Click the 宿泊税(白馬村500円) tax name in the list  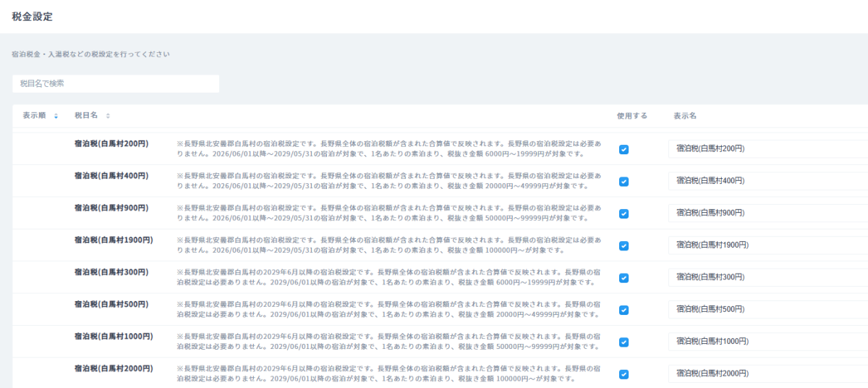111,304
